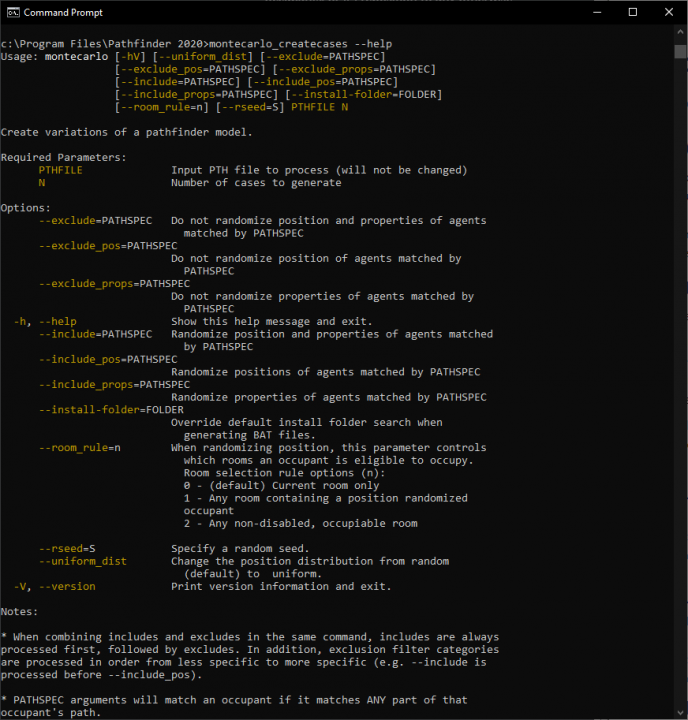
Task: Click the '--room_rule=n' option in Options list
Action: point(79,448)
